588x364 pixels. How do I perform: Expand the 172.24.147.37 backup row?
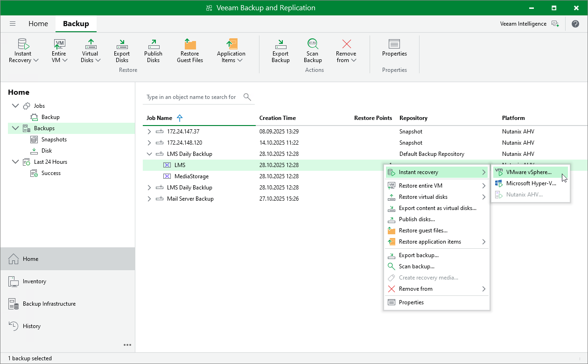[x=149, y=132]
